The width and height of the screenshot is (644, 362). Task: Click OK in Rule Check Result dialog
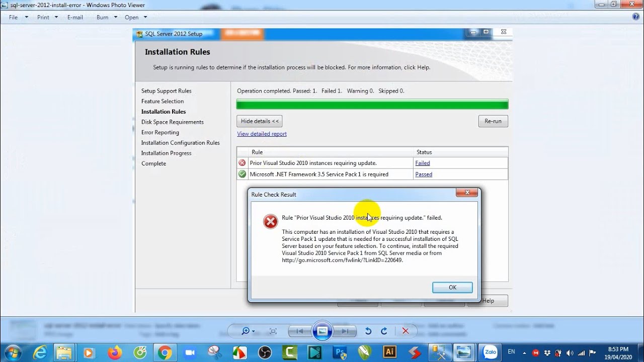(452, 287)
